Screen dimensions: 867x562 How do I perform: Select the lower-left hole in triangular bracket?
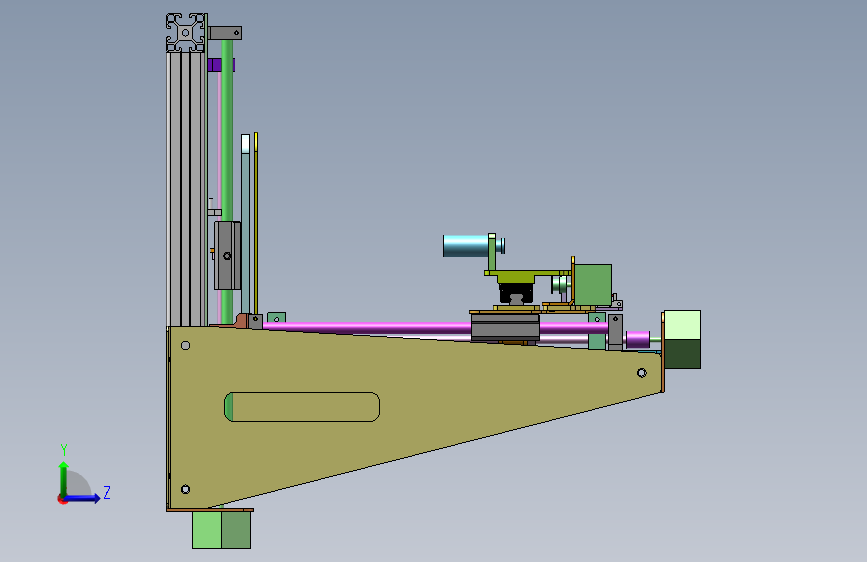coord(186,490)
